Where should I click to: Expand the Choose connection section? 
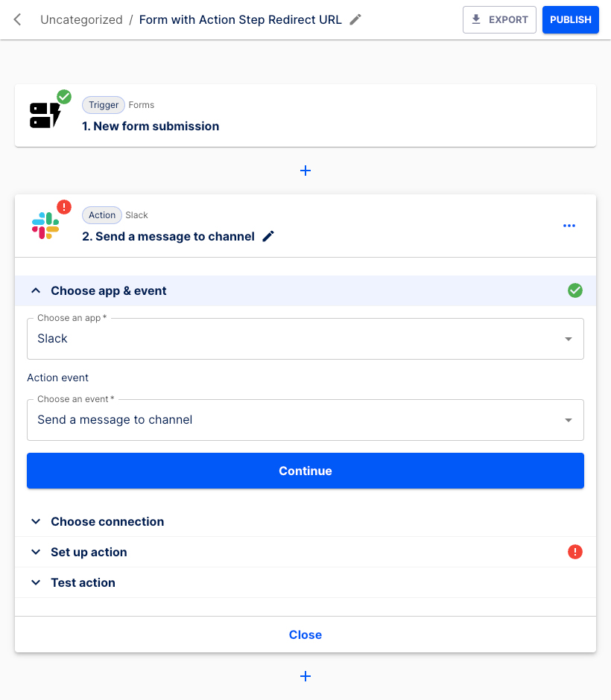[x=36, y=521]
